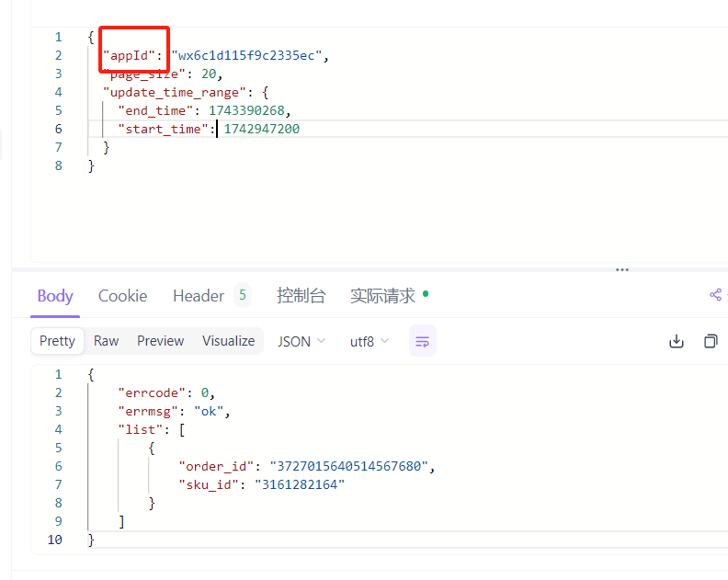Open the JSON format dropdown
728x580 pixels.
pyautogui.click(x=301, y=342)
